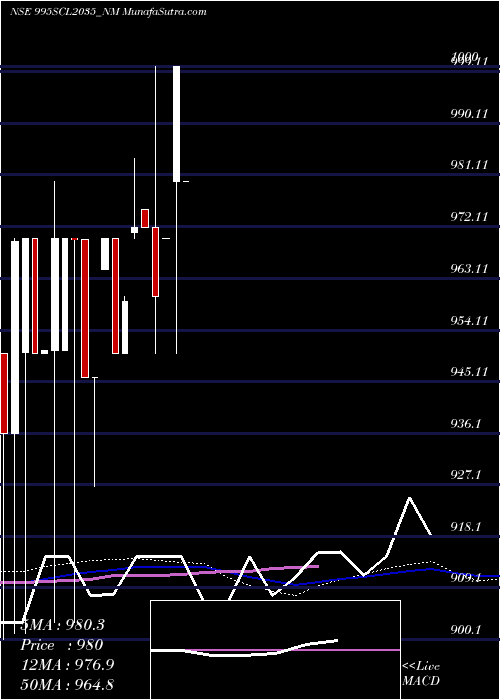Screen dimensions: 500x700
Task: Click the NSE 995SCL2035_NM MunafaSutra.com chart title
Action: coord(108,12)
